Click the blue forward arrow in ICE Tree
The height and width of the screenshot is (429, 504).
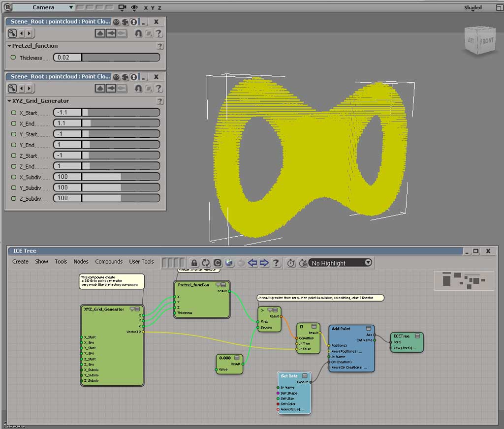(x=264, y=263)
